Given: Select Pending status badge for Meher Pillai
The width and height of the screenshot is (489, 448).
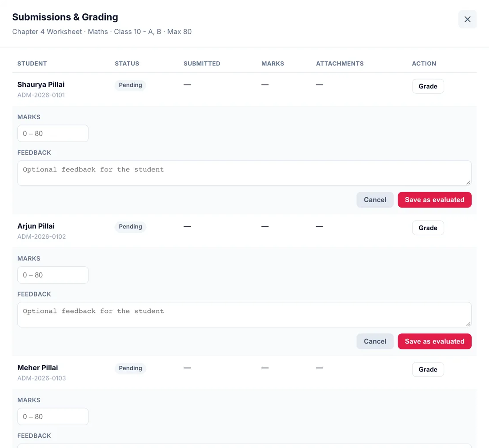Looking at the screenshot, I should (x=130, y=368).
